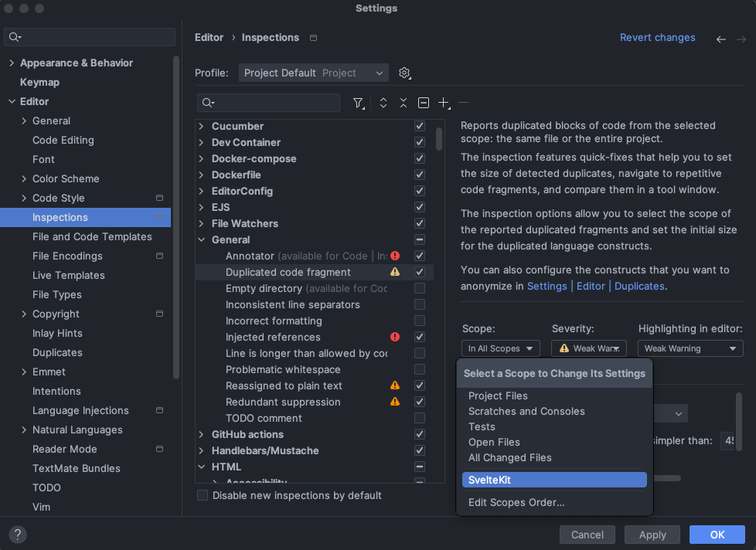Expand the GitHub actions inspection group
The width and height of the screenshot is (756, 550).
coord(202,434)
